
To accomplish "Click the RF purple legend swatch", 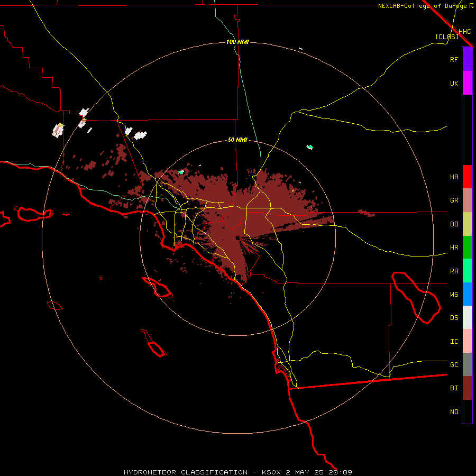I will pos(467,59).
